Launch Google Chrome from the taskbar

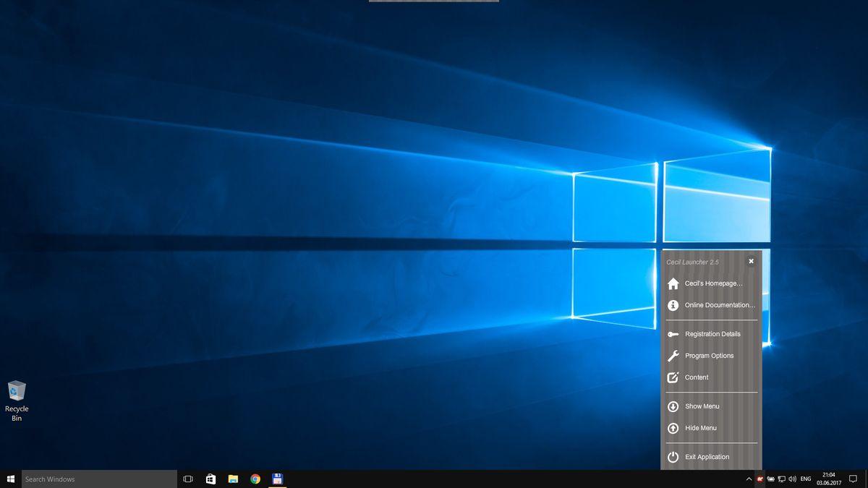click(x=255, y=479)
